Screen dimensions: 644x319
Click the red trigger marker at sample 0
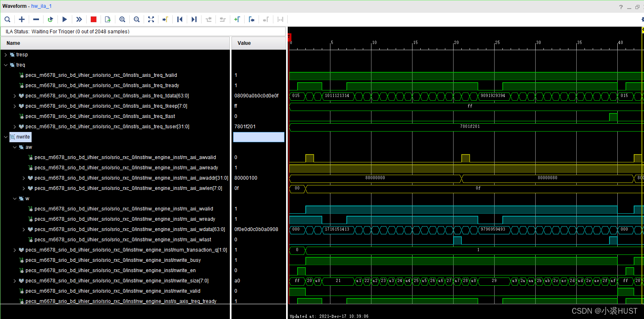click(x=289, y=37)
